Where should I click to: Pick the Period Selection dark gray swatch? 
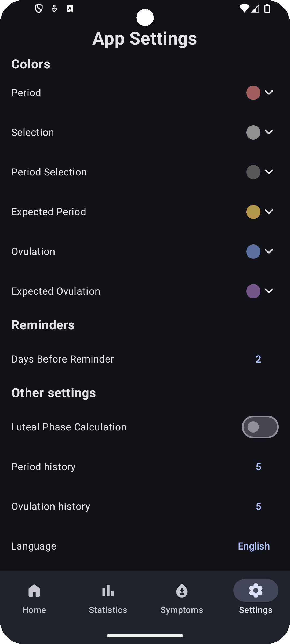tap(253, 172)
